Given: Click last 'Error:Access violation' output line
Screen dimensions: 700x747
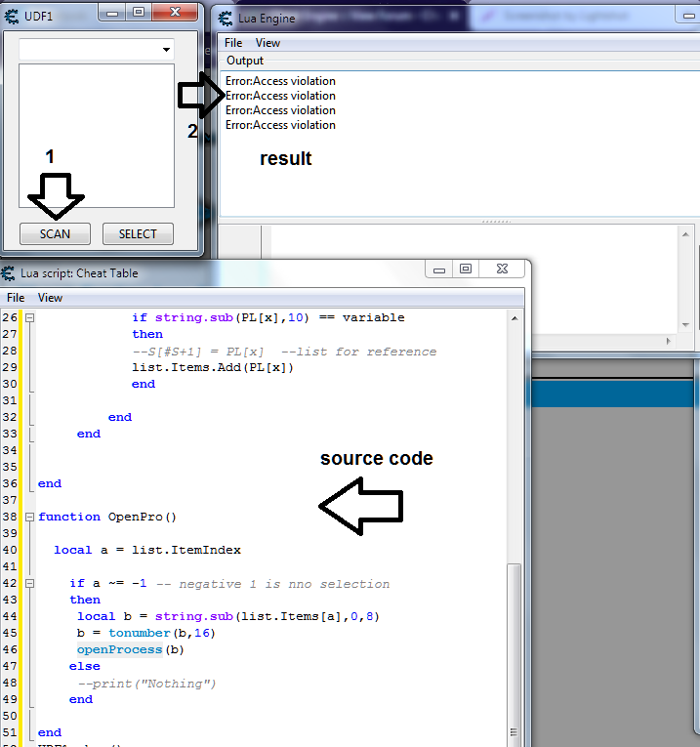Looking at the screenshot, I should point(280,125).
